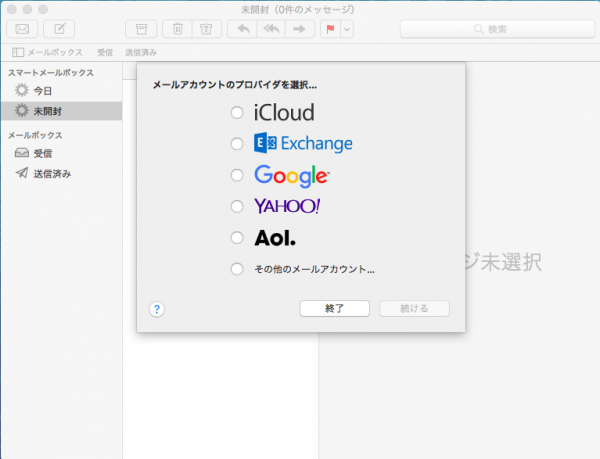Click the trash delete icon
The height and width of the screenshot is (459, 600).
178,29
